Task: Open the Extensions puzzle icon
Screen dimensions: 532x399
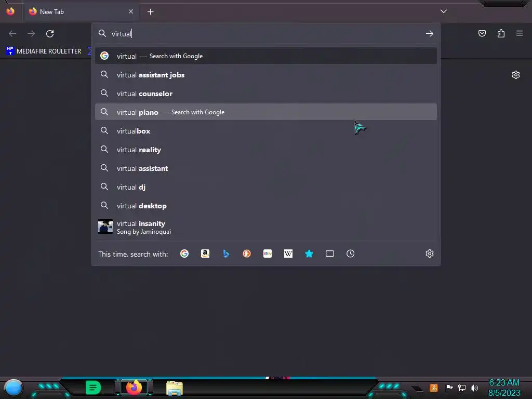Action: pos(501,33)
